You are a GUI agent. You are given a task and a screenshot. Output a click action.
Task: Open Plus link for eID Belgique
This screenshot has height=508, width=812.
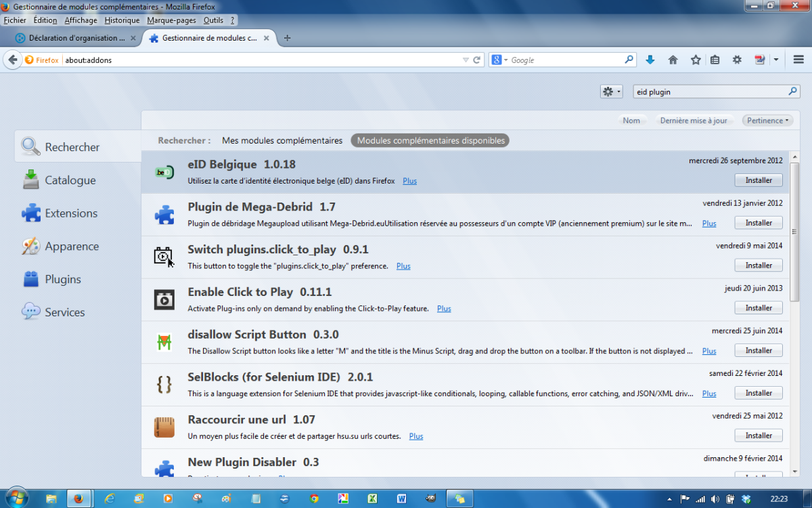point(409,181)
